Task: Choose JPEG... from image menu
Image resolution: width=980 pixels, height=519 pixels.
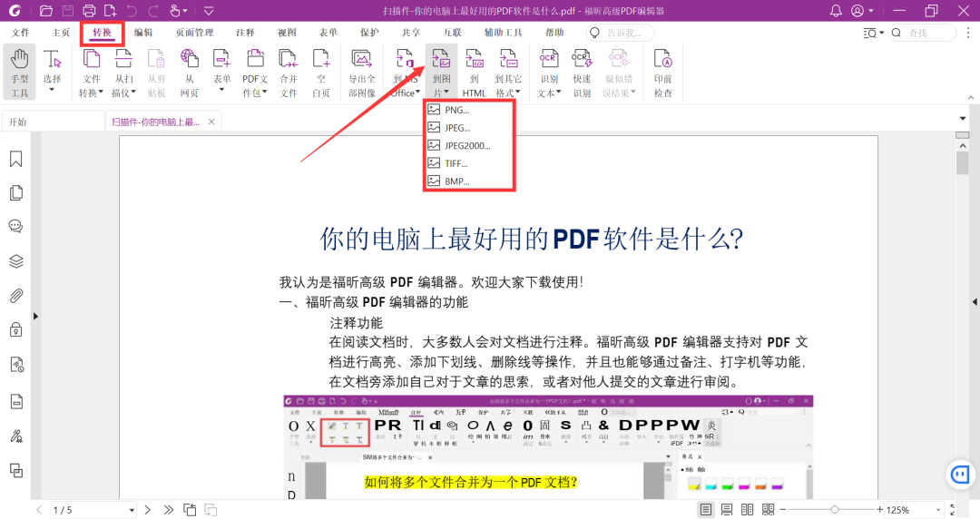Action: [469, 128]
